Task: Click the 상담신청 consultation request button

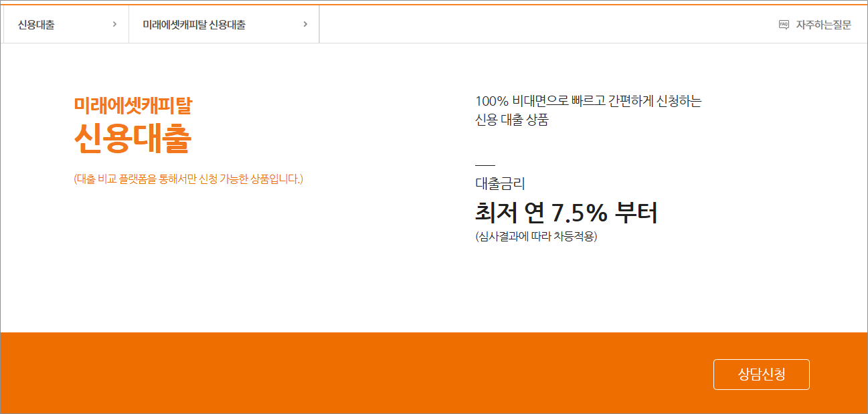Action: 761,374
